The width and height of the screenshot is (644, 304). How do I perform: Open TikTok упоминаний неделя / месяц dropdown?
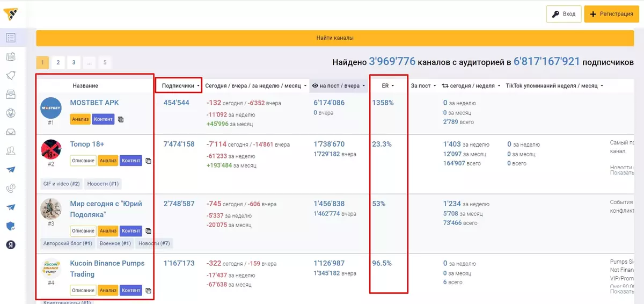click(554, 85)
